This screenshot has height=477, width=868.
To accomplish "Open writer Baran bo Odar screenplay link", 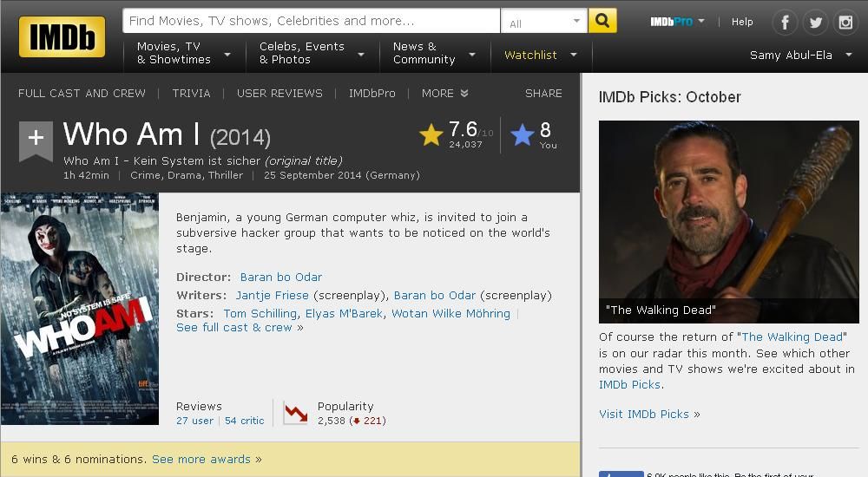I will 435,296.
